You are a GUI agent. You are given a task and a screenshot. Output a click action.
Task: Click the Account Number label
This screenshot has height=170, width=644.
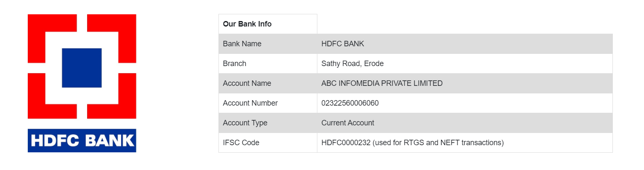[250, 103]
